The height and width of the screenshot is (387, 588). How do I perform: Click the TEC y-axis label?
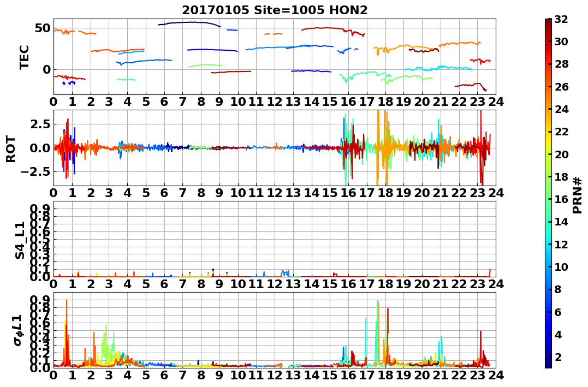tap(25, 57)
